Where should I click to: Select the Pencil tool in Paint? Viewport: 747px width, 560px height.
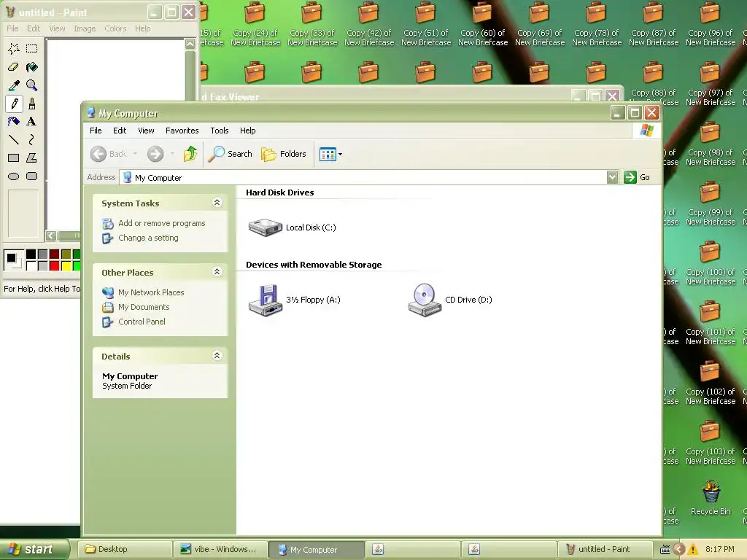(14, 104)
